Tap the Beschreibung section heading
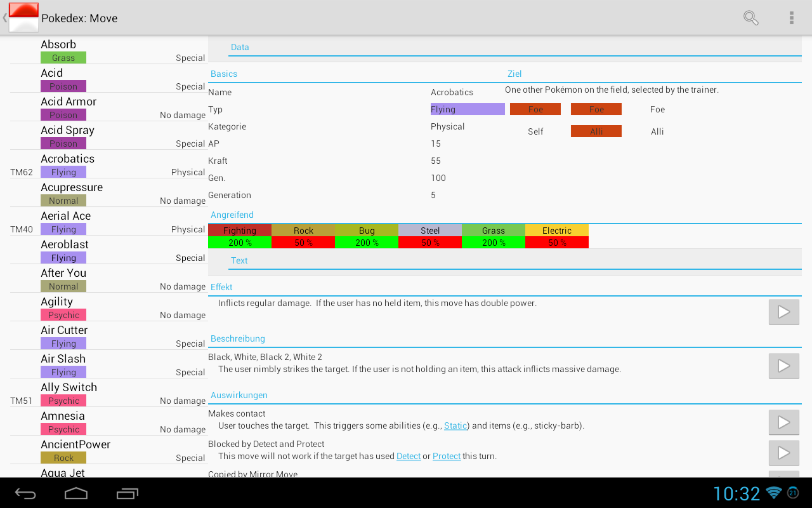The image size is (812, 508). (238, 338)
